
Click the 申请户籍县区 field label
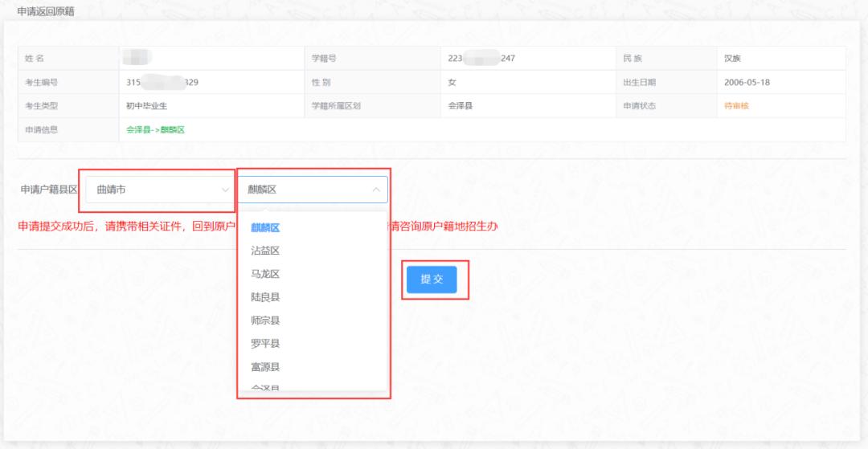[48, 190]
